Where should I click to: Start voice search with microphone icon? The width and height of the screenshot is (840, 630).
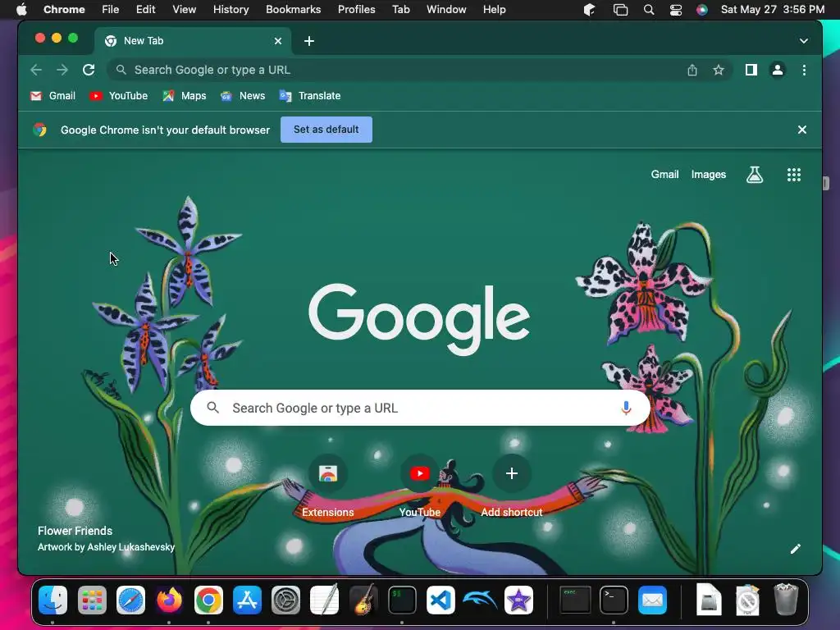[626, 409]
